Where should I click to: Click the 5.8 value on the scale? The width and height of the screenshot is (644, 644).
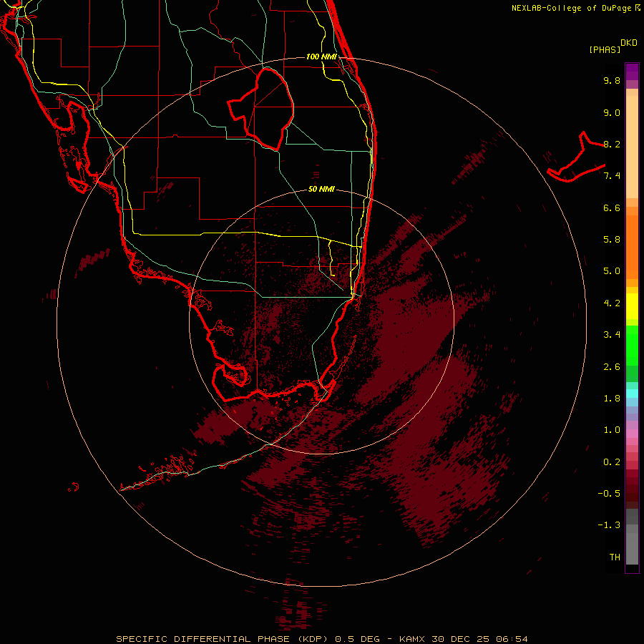(x=612, y=240)
